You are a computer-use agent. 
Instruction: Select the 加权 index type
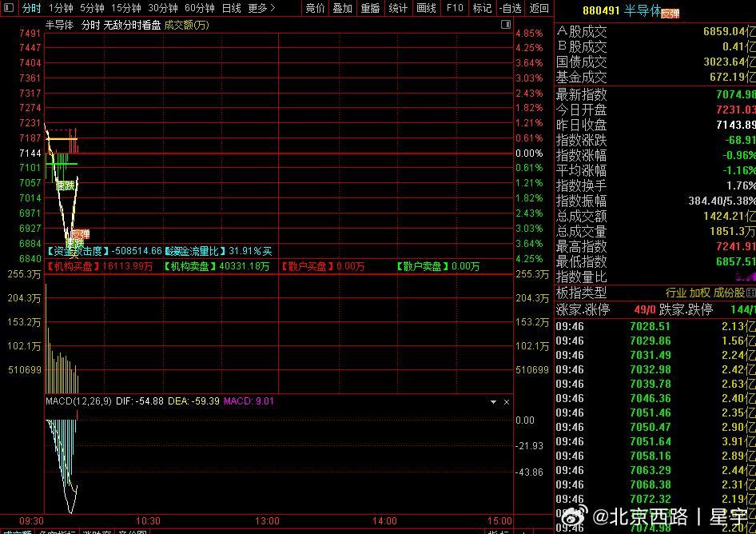click(699, 293)
